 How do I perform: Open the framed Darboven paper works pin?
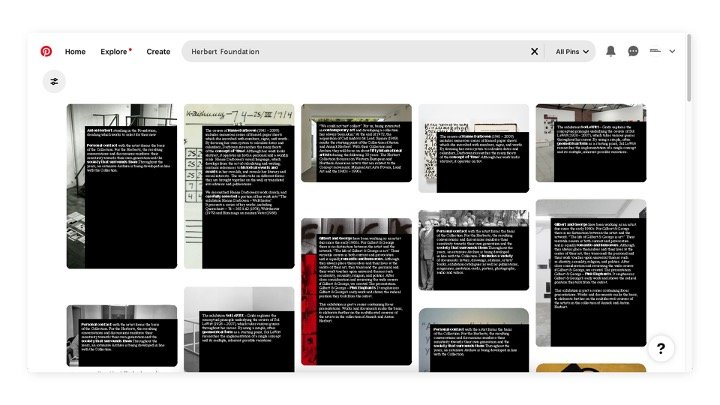coord(474,148)
